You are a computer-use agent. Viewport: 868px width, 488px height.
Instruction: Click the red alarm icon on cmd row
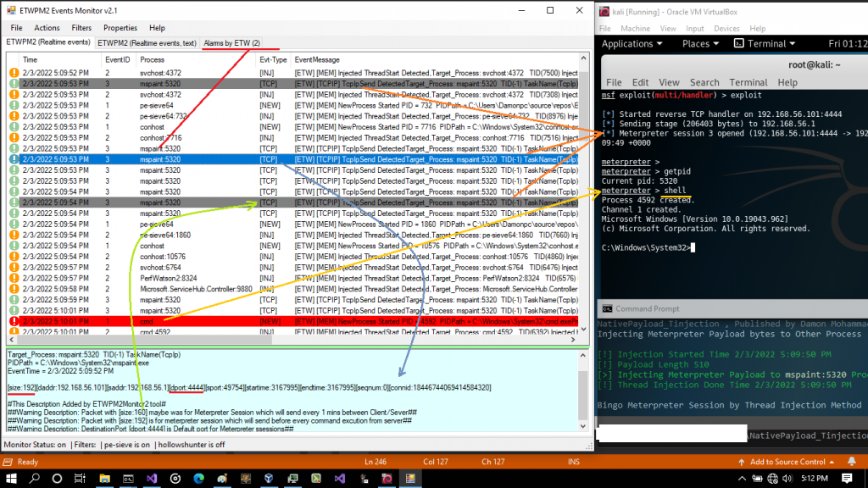click(14, 322)
